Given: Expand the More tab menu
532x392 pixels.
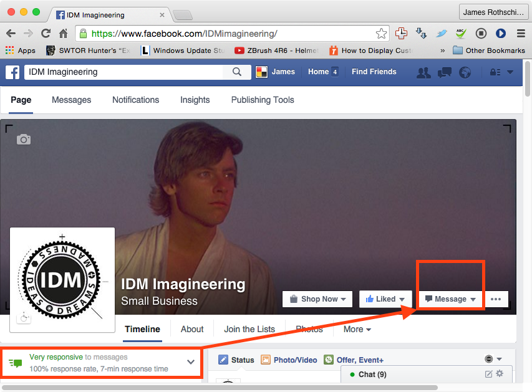Looking at the screenshot, I should pyautogui.click(x=357, y=329).
